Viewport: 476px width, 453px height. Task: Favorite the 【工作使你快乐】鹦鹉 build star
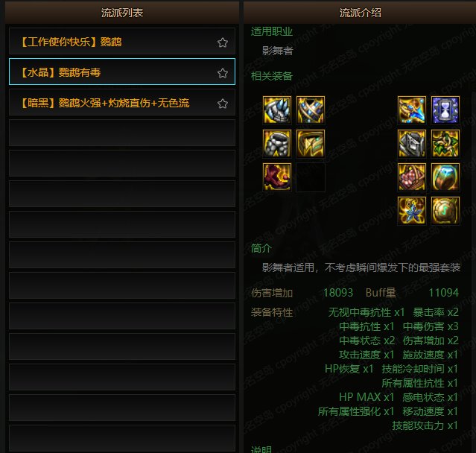(x=223, y=42)
